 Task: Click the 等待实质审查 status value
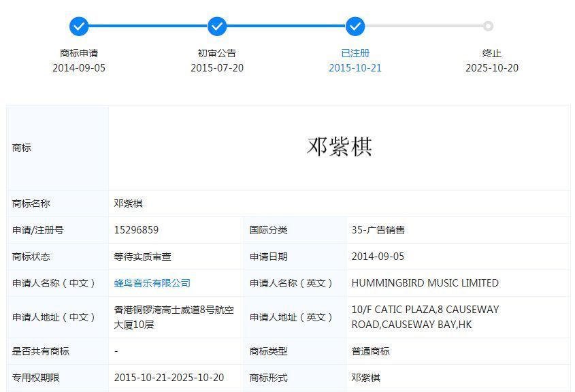[142, 257]
